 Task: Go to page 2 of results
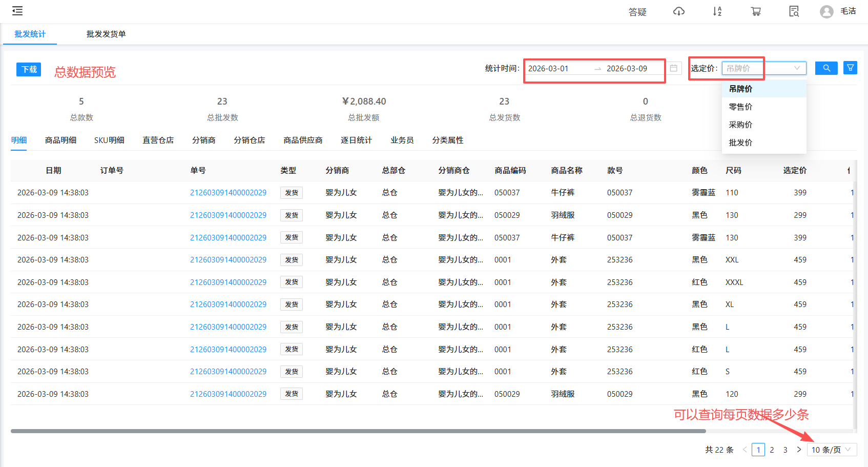point(772,450)
